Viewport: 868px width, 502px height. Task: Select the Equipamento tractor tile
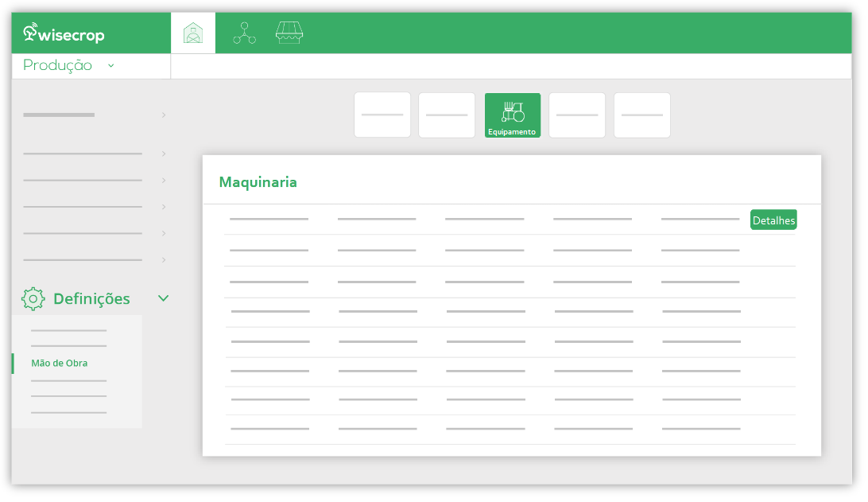click(x=513, y=115)
